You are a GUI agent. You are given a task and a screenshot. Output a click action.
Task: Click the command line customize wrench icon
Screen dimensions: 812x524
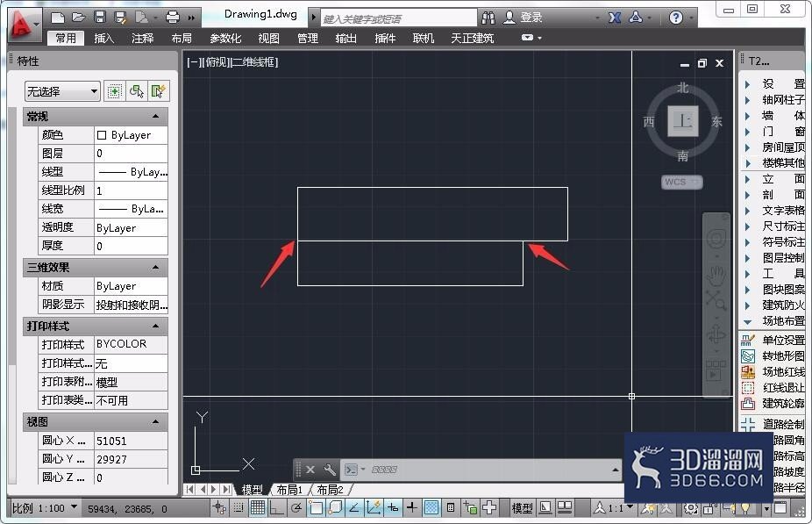pyautogui.click(x=330, y=470)
